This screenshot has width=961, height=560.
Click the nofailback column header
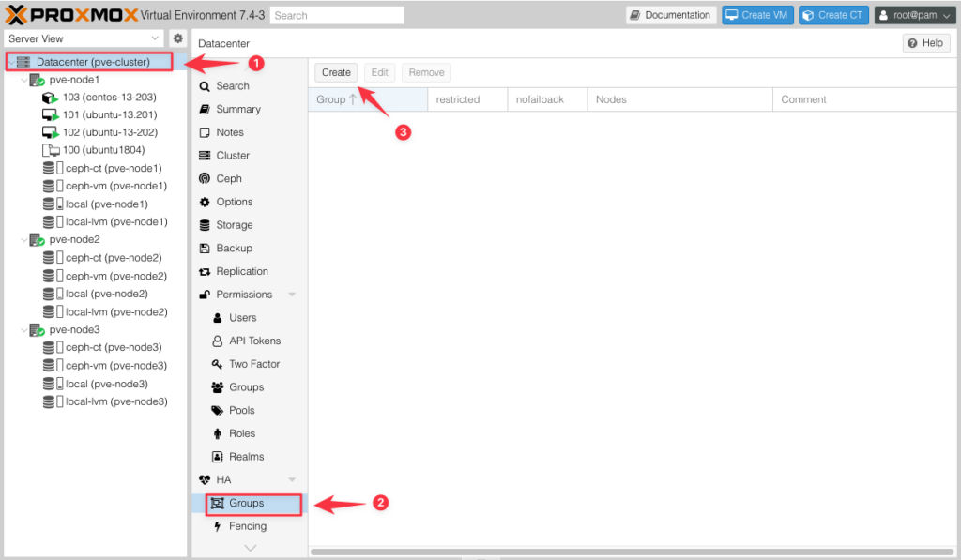547,99
